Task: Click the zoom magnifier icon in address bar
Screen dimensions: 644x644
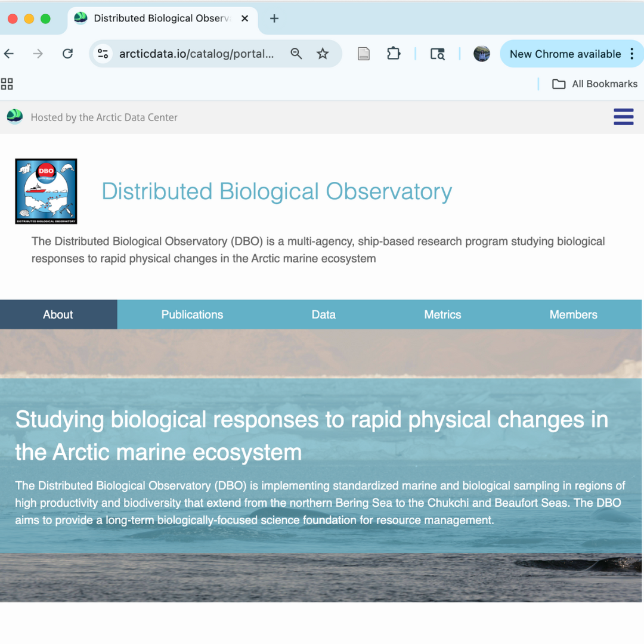Action: (296, 54)
